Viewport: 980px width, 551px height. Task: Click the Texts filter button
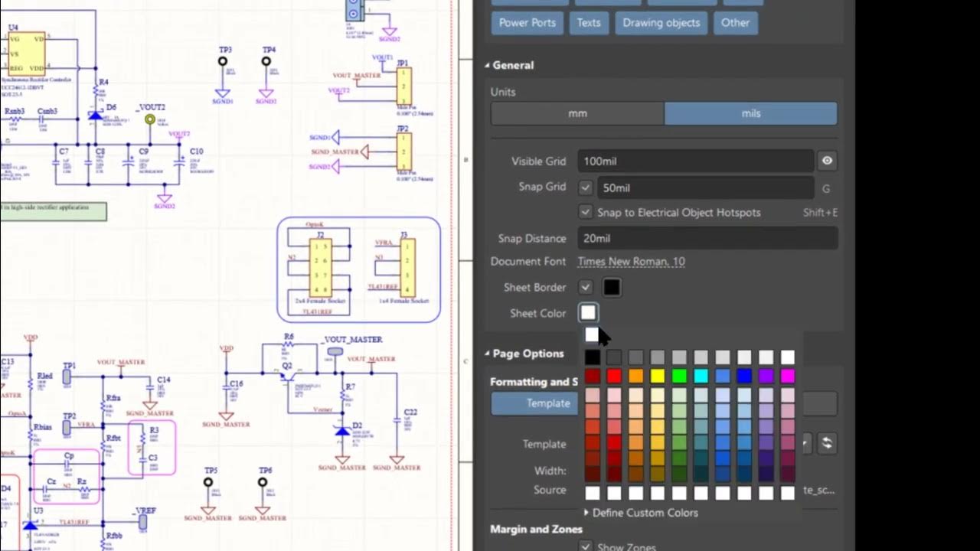click(588, 23)
